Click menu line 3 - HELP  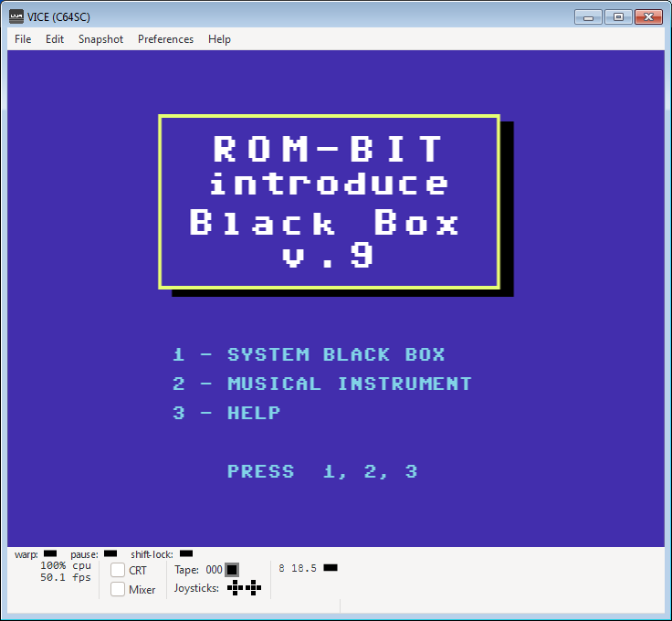(226, 413)
